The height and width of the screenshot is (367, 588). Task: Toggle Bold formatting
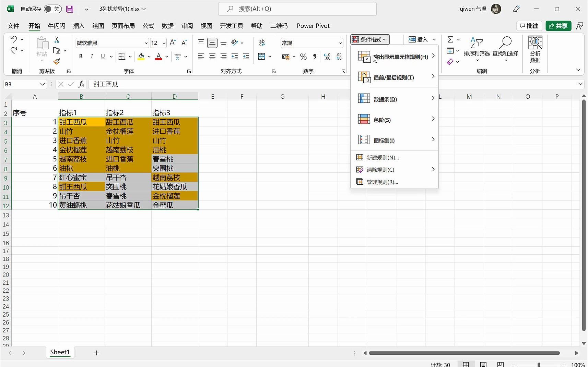[x=81, y=57]
